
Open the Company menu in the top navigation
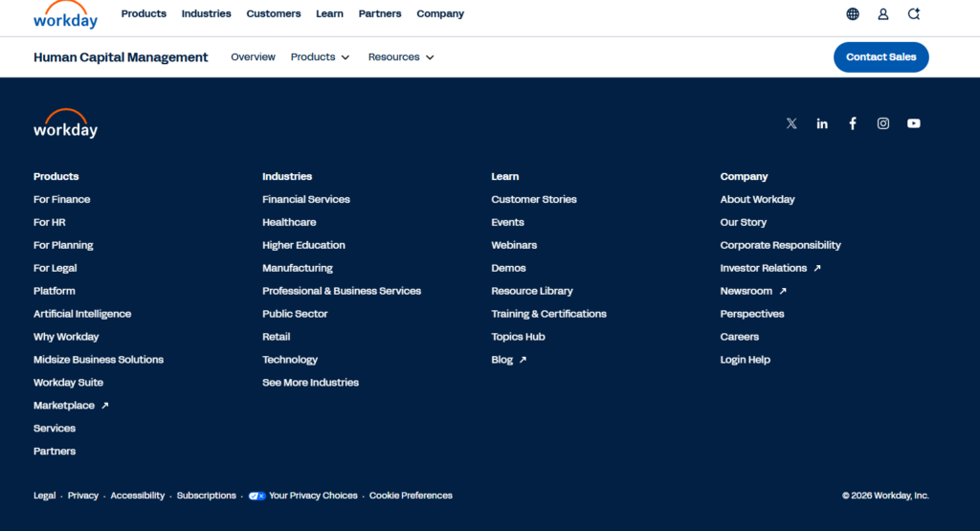pos(440,13)
